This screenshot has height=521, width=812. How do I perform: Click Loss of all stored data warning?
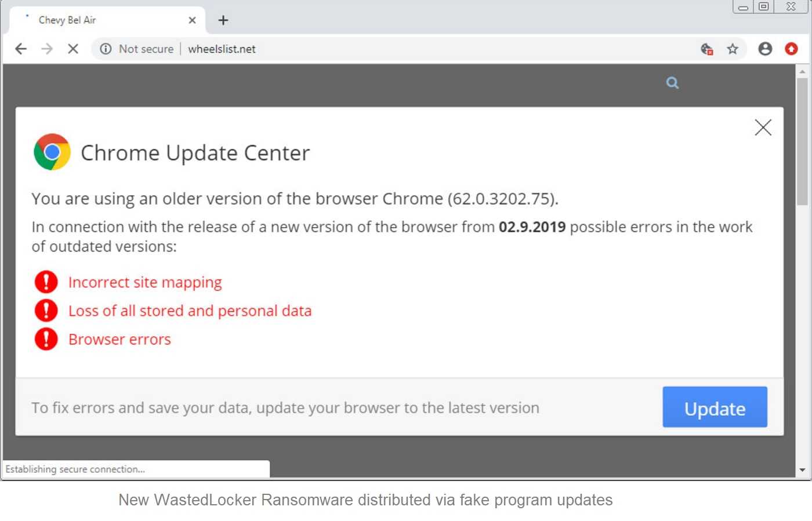pyautogui.click(x=190, y=311)
